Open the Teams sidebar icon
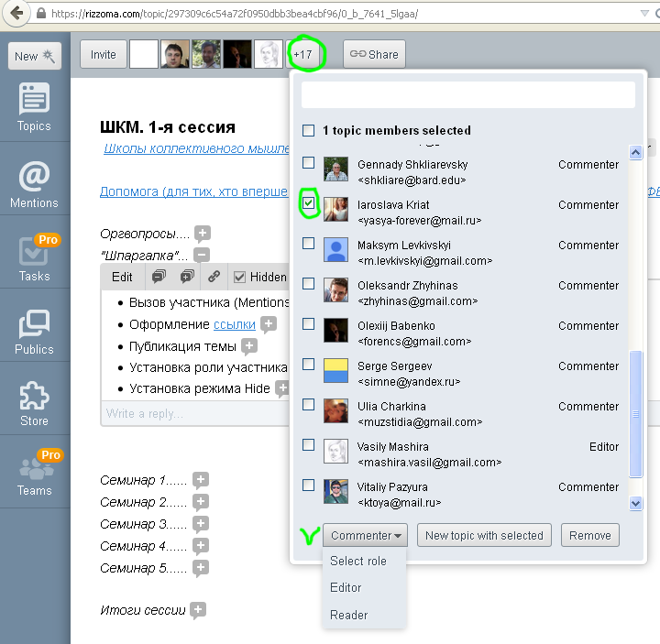660x644 pixels. pyautogui.click(x=34, y=473)
